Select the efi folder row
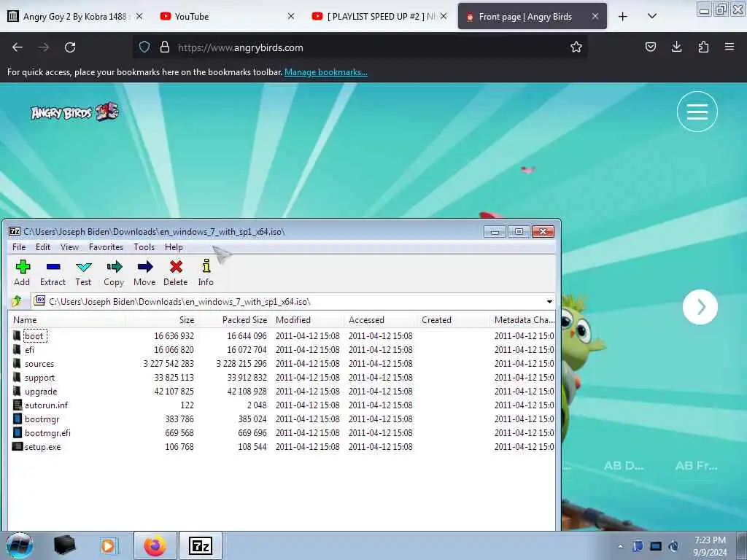 tap(281, 350)
